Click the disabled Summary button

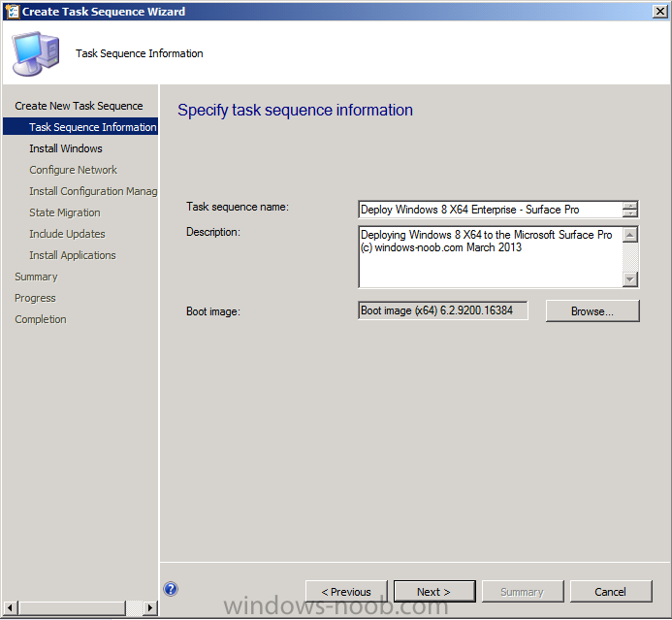click(x=523, y=592)
